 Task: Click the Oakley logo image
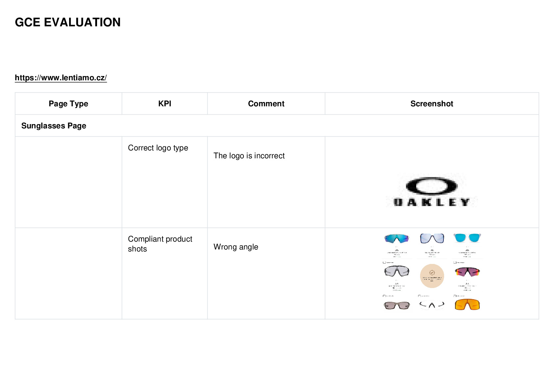click(x=432, y=191)
